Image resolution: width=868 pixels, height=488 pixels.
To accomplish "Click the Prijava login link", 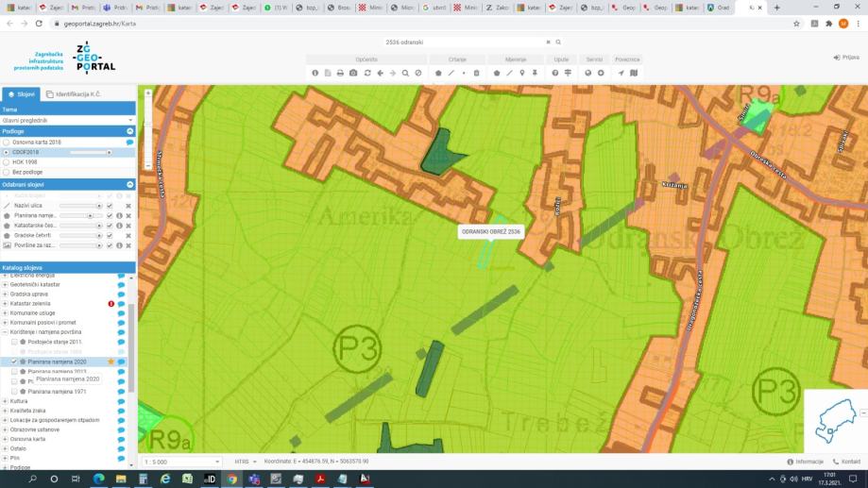I will [846, 58].
